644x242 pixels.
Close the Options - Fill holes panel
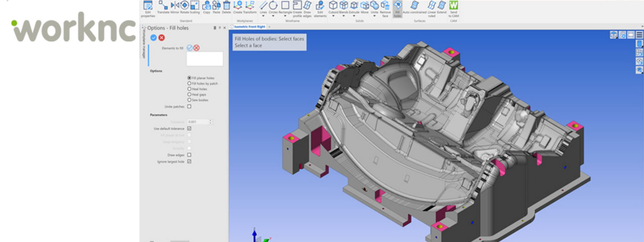click(x=225, y=28)
